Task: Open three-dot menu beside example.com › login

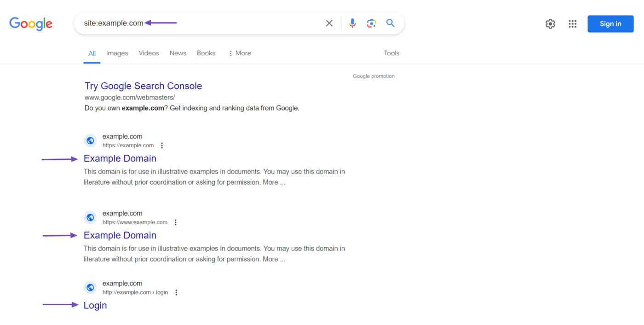Action: 176,292
